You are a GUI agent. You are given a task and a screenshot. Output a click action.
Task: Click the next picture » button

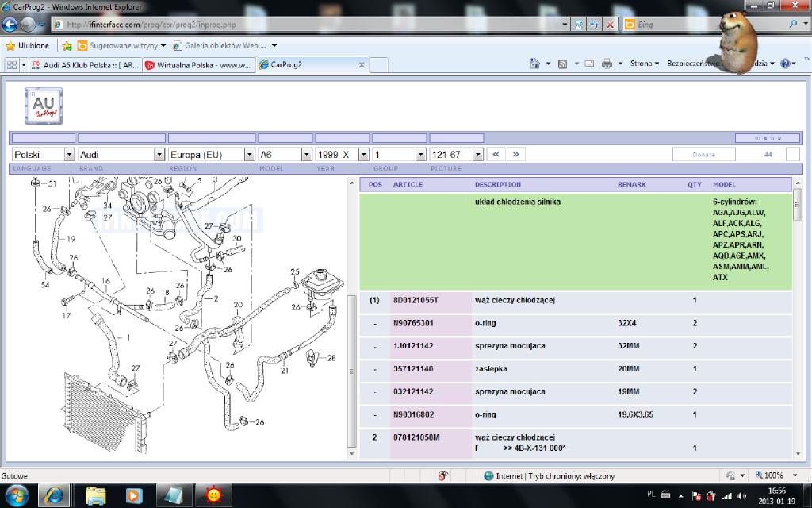tap(515, 155)
